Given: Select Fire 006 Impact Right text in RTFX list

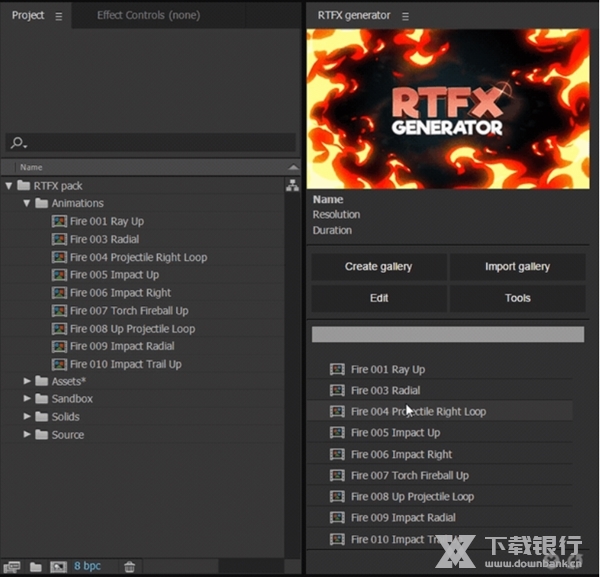Looking at the screenshot, I should point(401,455).
